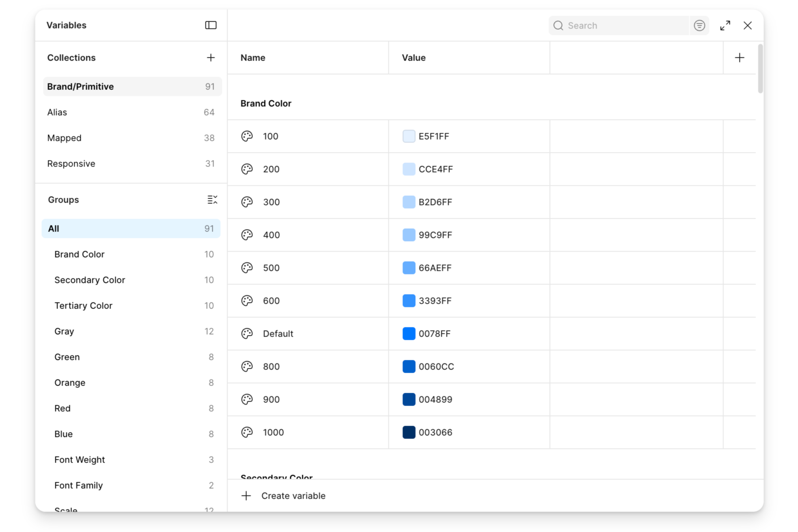Open color swatch 0078FF
Screen dimensions: 798x532
[x=408, y=333]
